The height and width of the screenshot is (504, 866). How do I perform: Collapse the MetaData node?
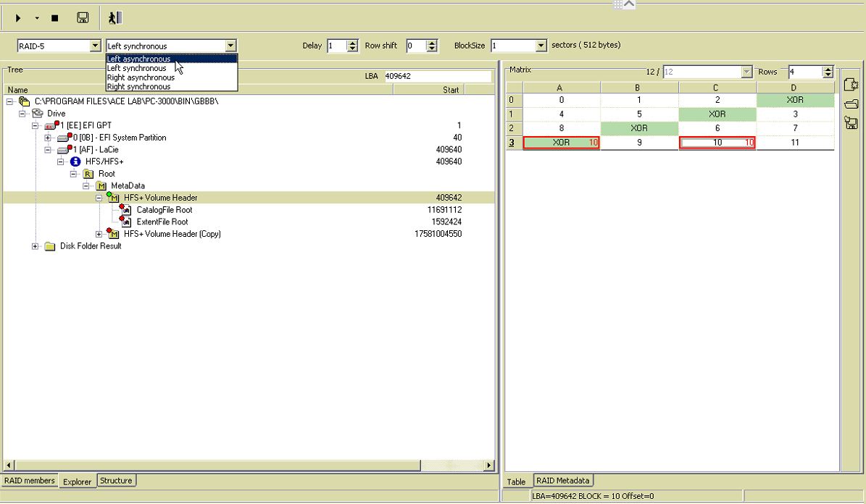coord(86,186)
